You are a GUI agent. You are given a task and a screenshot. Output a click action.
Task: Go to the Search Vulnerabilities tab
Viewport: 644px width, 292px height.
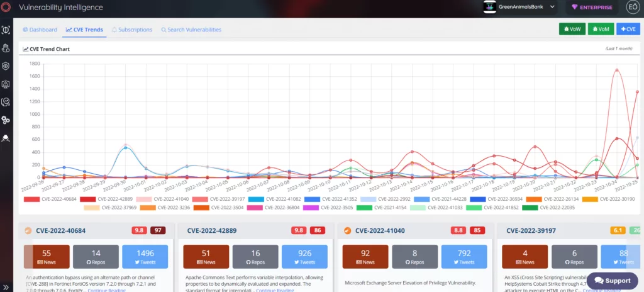coord(191,30)
